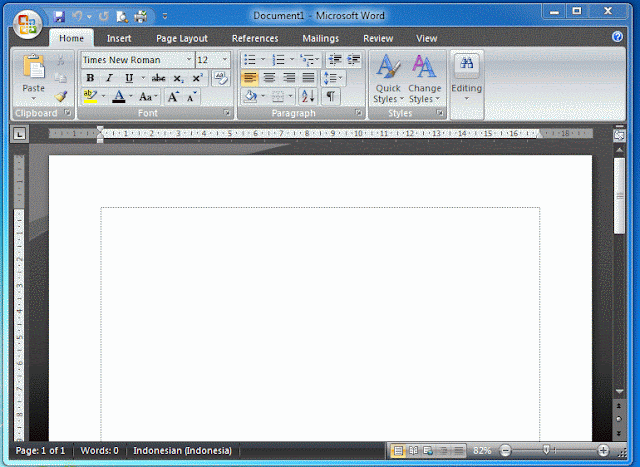Apply bottom border to paragraph

click(x=278, y=97)
